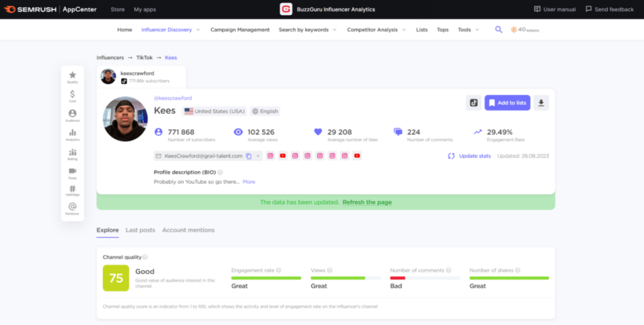
Task: Click the info icon next to Views
Action: tap(330, 270)
